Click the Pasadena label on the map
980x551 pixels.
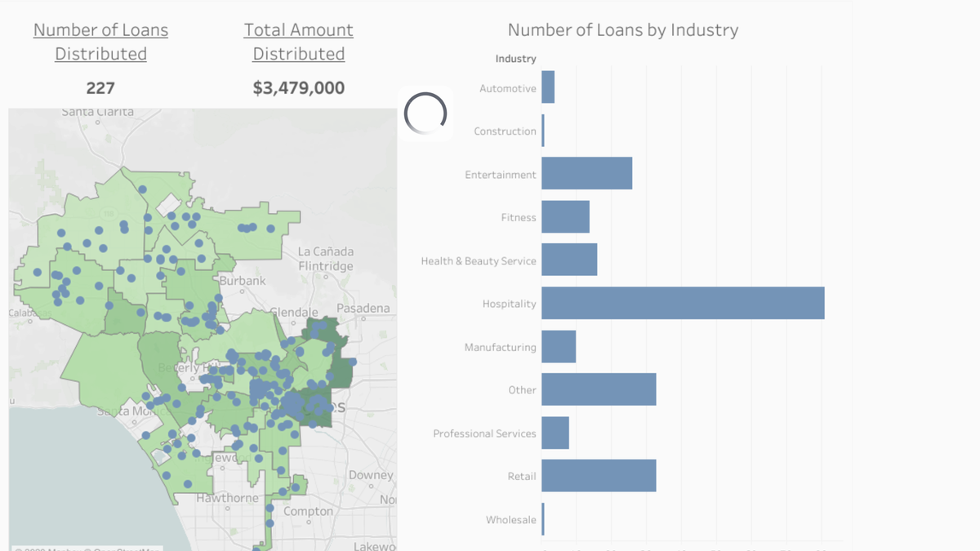coord(363,309)
